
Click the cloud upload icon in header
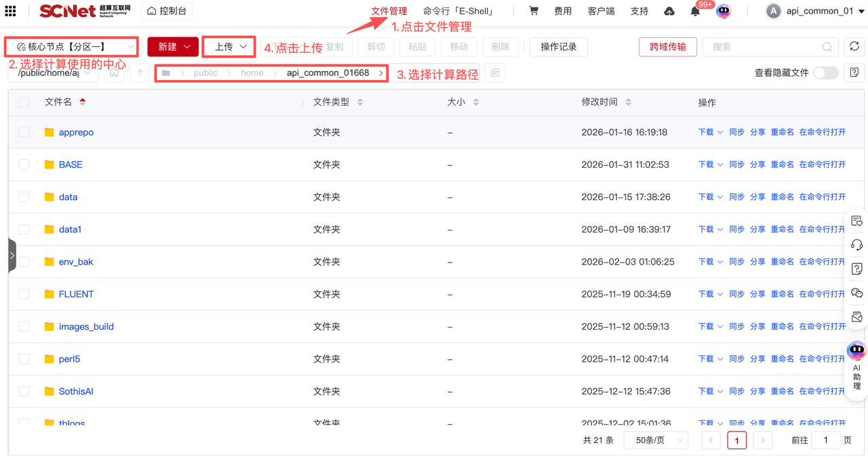click(669, 12)
